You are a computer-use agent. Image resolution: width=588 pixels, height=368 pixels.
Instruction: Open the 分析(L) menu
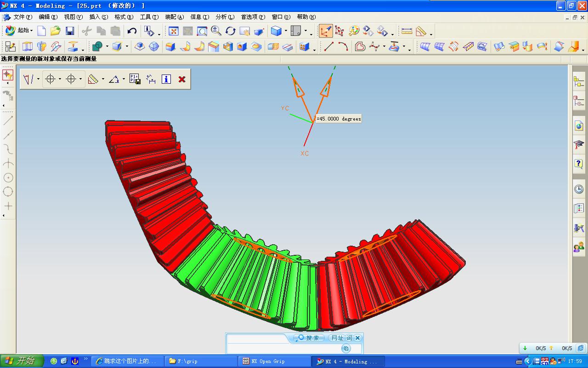[225, 17]
